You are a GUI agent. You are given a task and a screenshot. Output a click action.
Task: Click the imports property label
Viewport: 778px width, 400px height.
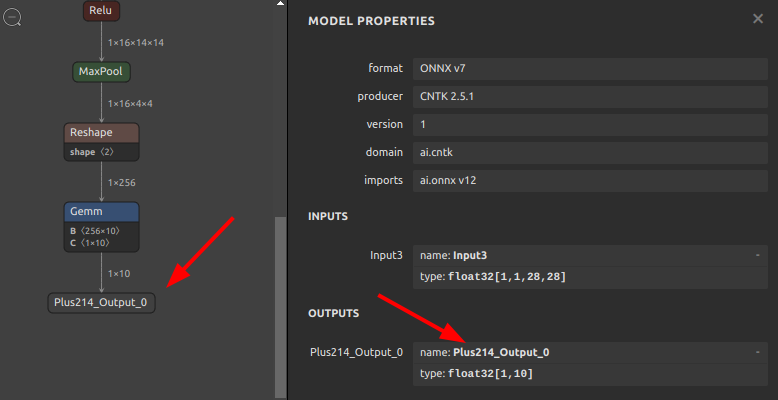point(384,180)
